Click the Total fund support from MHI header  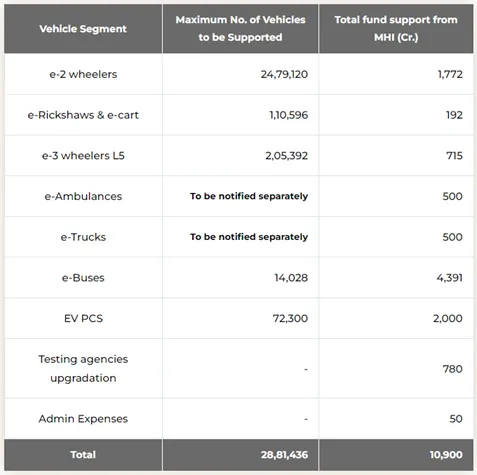click(x=396, y=28)
